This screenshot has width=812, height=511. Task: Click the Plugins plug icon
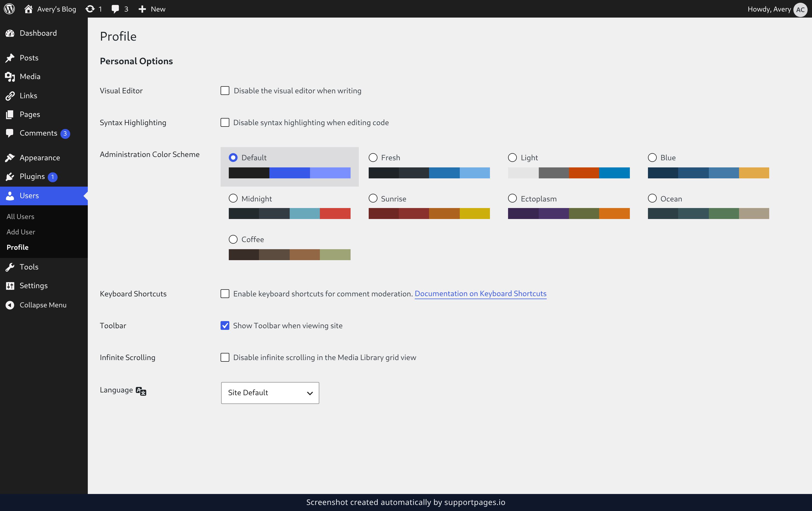tap(10, 176)
